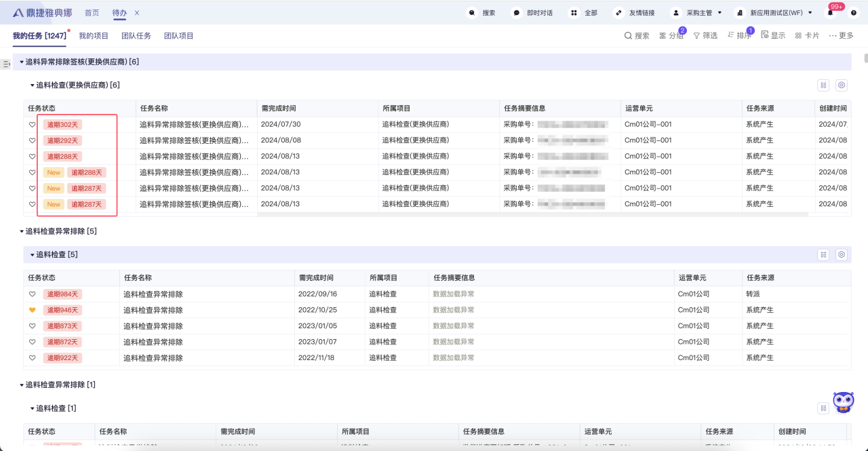
Task: Collapse the 追料检查 [5] subgroup
Action: pyautogui.click(x=32, y=255)
